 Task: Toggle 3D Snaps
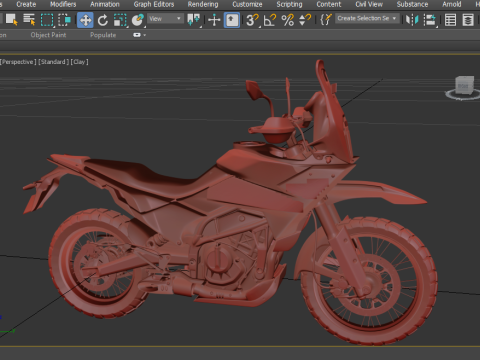pyautogui.click(x=252, y=20)
